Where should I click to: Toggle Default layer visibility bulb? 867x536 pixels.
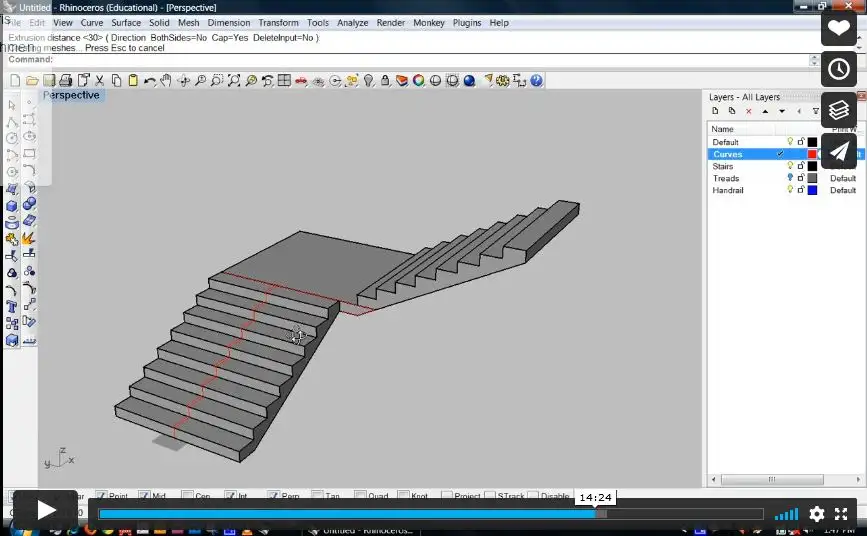[790, 142]
